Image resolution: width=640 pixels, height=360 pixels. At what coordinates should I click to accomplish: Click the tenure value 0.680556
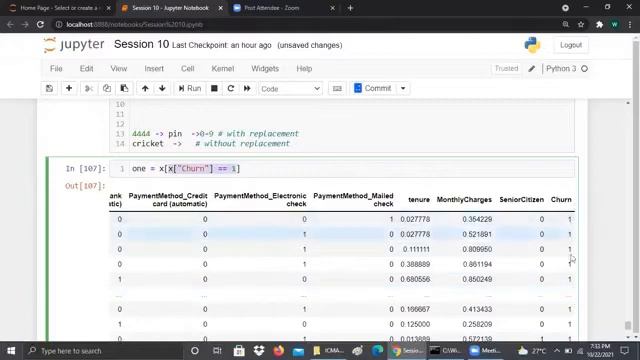(415, 279)
